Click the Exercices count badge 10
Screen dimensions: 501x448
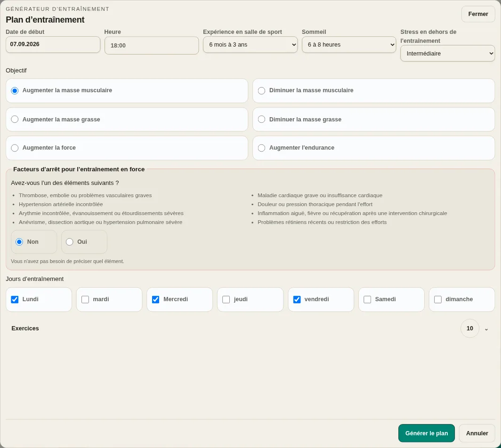[470, 328]
